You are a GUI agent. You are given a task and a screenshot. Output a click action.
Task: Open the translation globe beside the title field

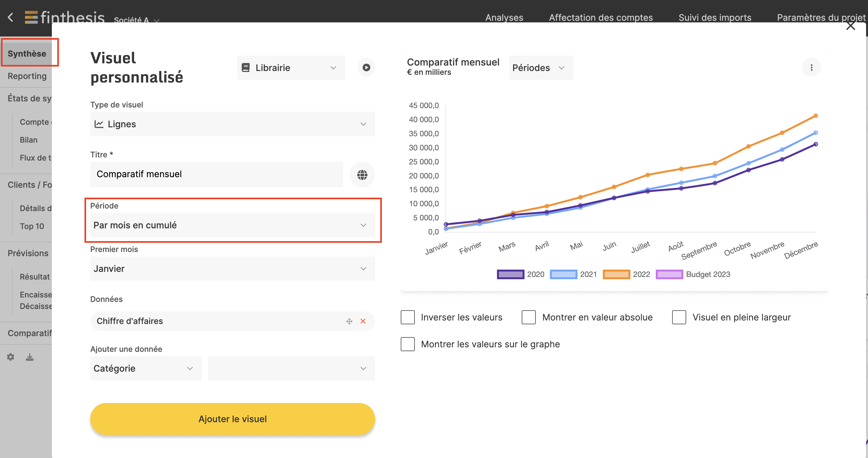(x=362, y=174)
